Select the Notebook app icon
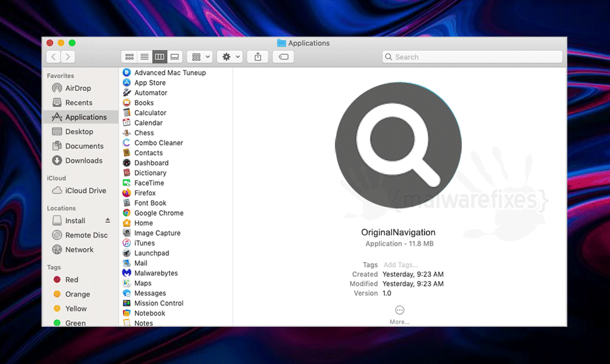Image resolution: width=610 pixels, height=364 pixels. point(126,313)
